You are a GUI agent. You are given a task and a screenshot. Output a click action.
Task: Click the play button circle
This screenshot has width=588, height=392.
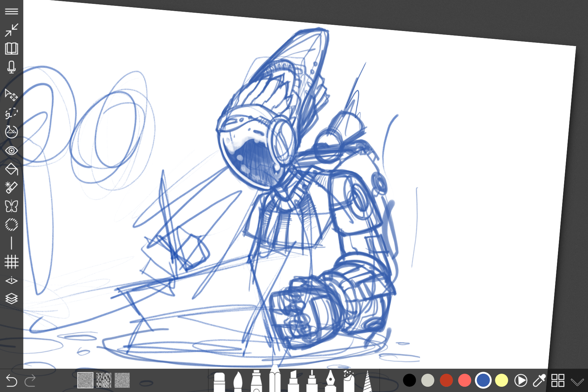pyautogui.click(x=520, y=381)
